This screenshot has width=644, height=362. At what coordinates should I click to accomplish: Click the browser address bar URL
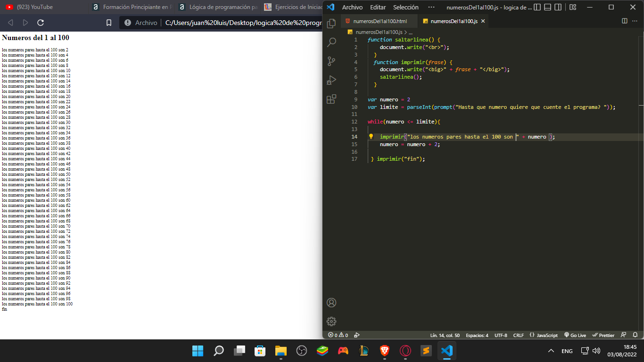tap(243, 23)
